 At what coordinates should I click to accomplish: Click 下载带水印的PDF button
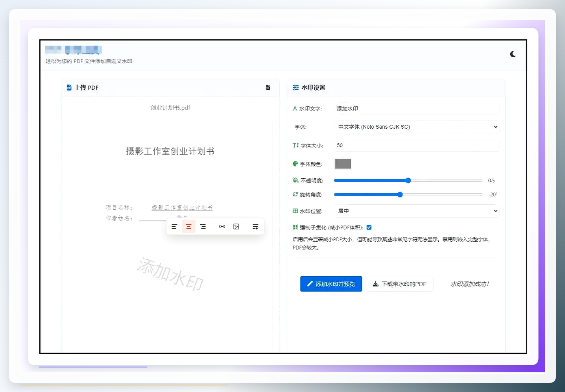[400, 284]
